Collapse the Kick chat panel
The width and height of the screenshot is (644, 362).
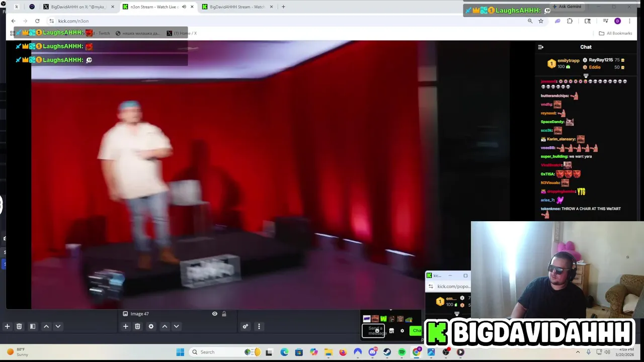point(541,47)
